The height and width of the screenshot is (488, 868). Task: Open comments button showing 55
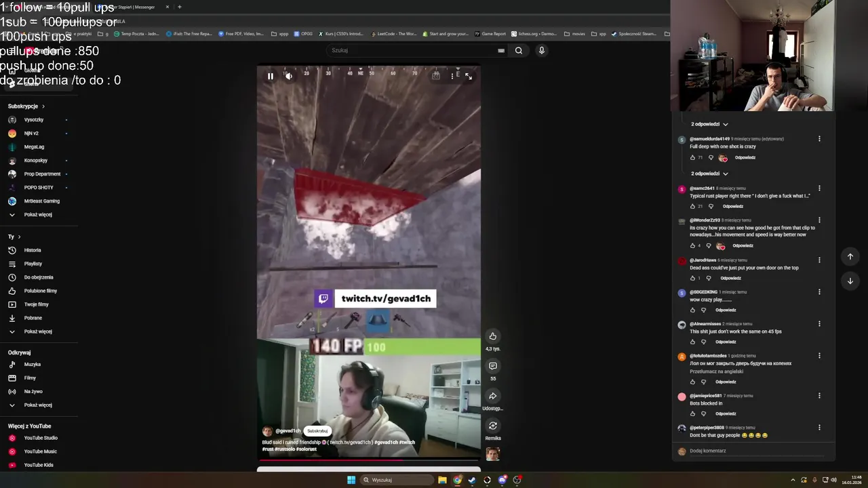[493, 366]
